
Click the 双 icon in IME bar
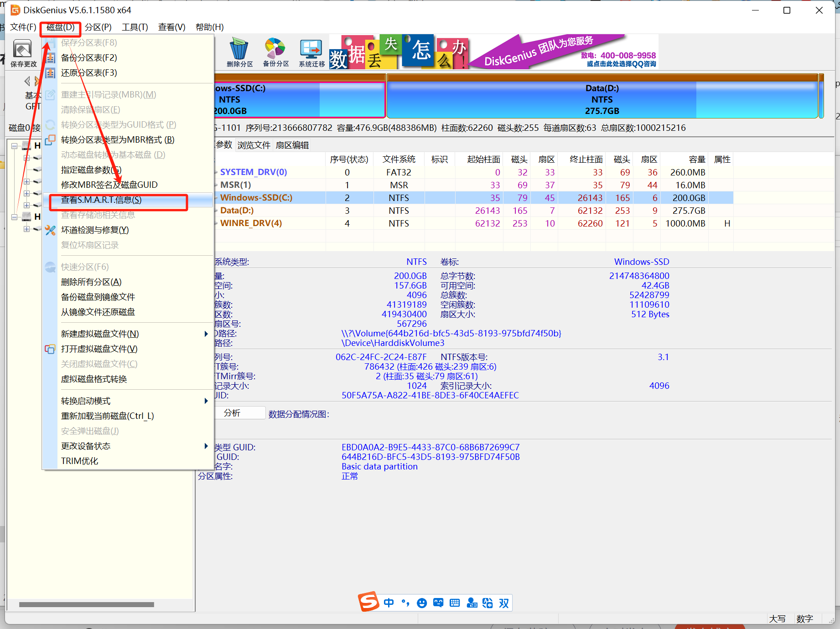pos(504,603)
